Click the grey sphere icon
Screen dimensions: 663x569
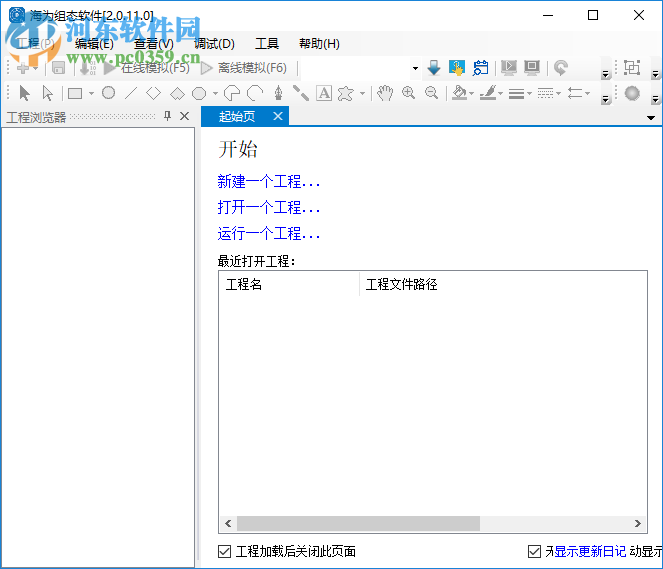click(x=632, y=93)
